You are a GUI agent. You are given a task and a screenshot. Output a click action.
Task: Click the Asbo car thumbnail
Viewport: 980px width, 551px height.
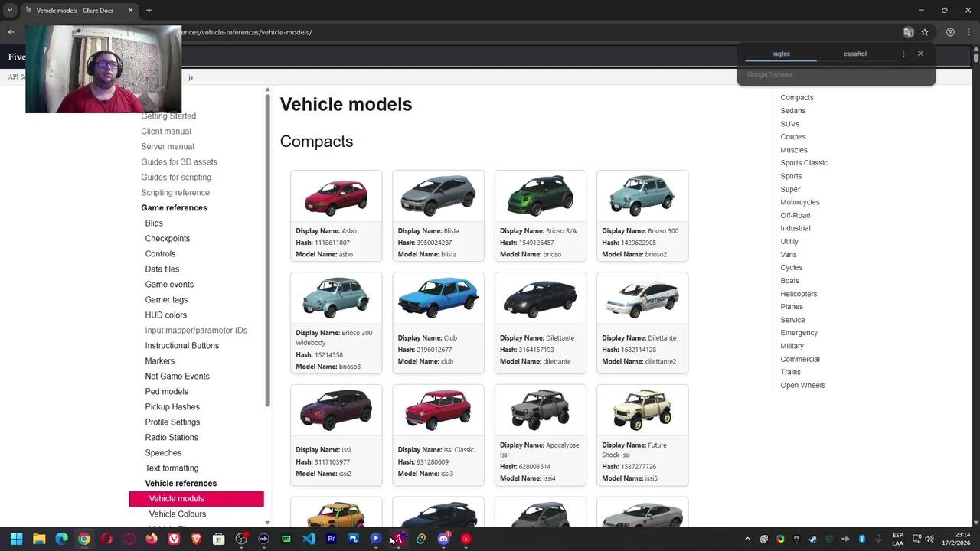[336, 197]
